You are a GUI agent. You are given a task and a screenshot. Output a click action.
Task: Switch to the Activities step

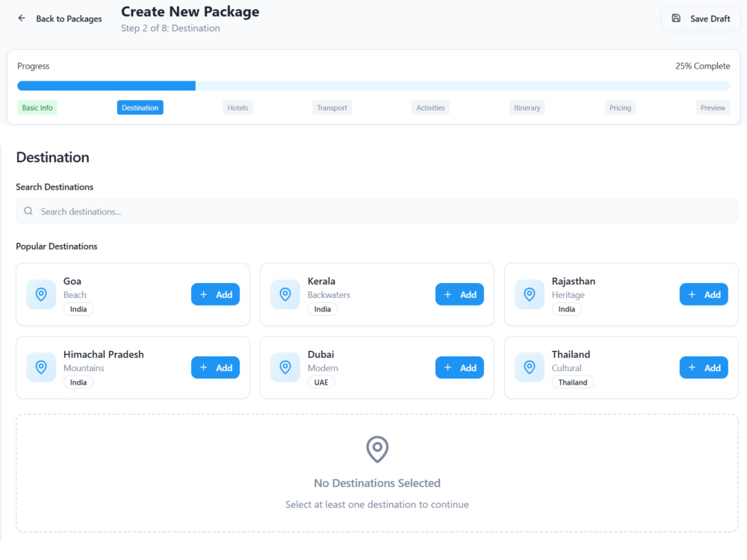(431, 108)
